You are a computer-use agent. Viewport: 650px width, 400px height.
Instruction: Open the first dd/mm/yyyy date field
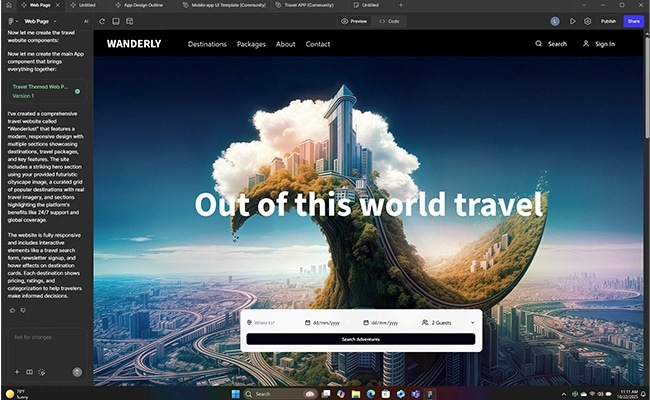point(323,322)
